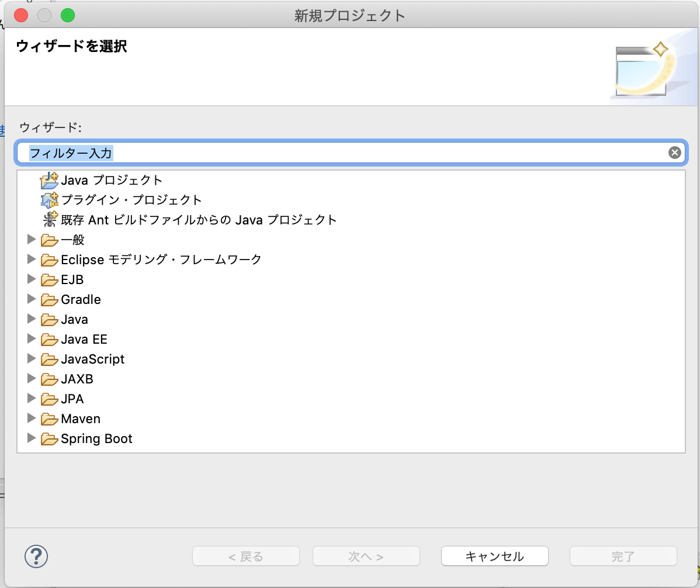The image size is (700, 588).
Task: Click the Ant build file project icon
Action: point(50,219)
